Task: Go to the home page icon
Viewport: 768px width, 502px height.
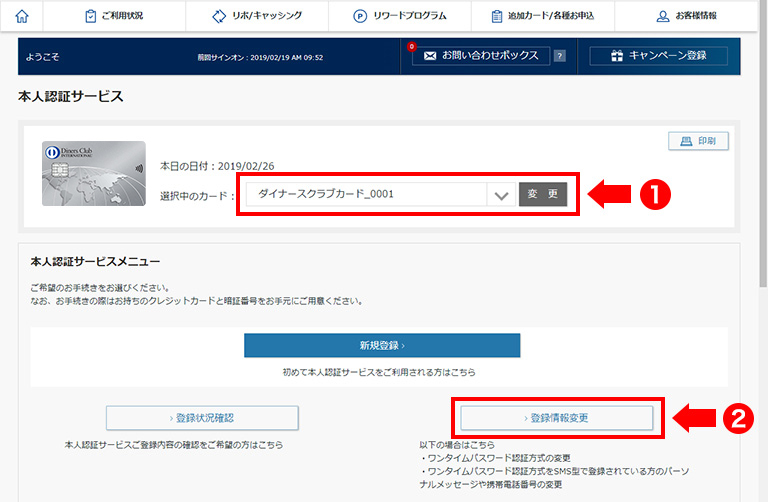Action: point(22,16)
